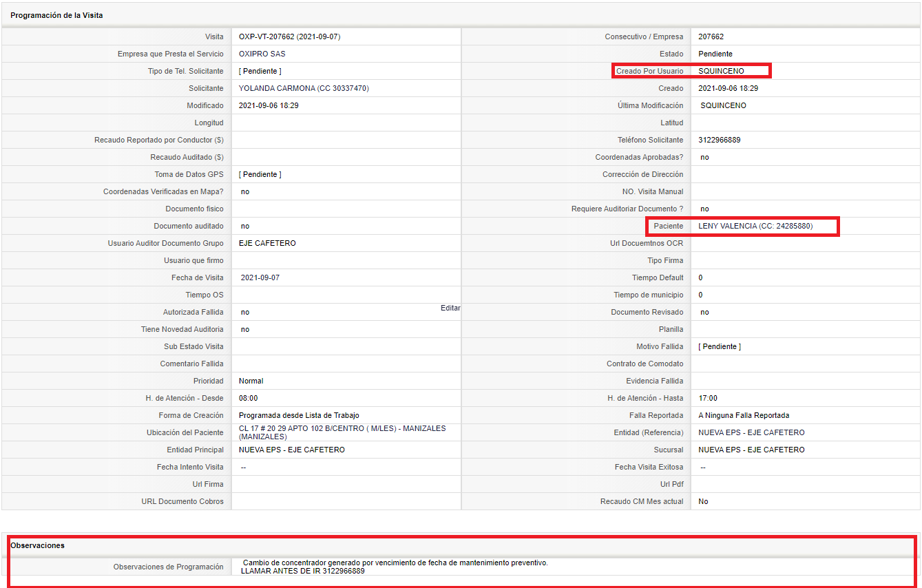Click consecutive number 207662
The width and height of the screenshot is (922, 588).
click(711, 36)
